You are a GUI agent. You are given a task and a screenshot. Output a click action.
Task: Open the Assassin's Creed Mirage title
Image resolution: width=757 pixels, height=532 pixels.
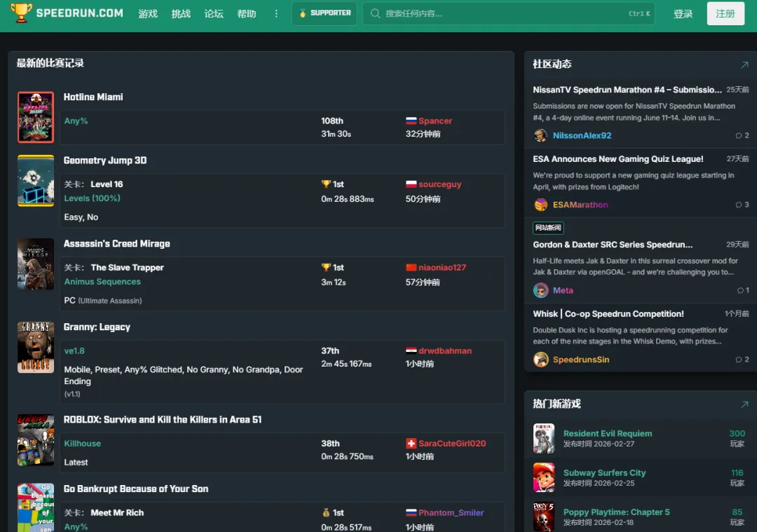click(117, 244)
